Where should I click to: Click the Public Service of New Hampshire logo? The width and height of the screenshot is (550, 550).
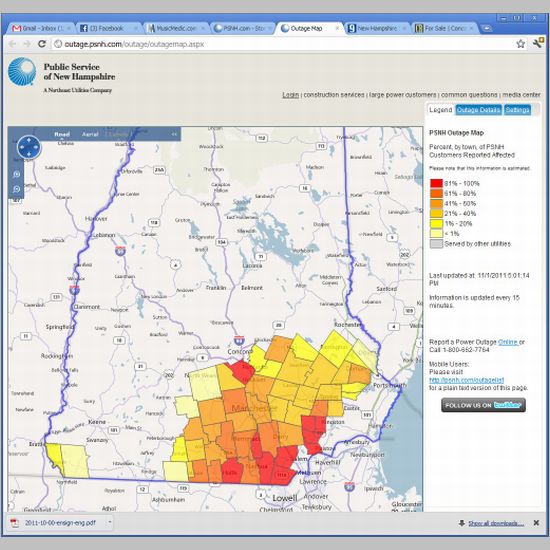coord(22,72)
